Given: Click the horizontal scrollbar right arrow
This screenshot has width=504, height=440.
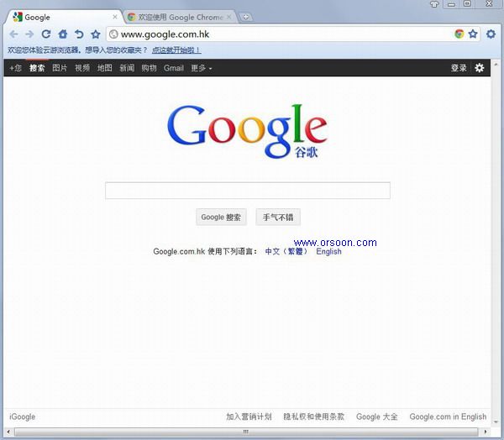Looking at the screenshot, I should tap(485, 432).
